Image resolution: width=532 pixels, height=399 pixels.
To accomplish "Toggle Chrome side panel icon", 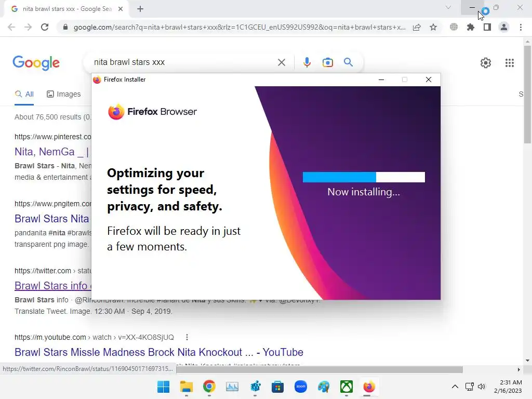I will (x=487, y=27).
